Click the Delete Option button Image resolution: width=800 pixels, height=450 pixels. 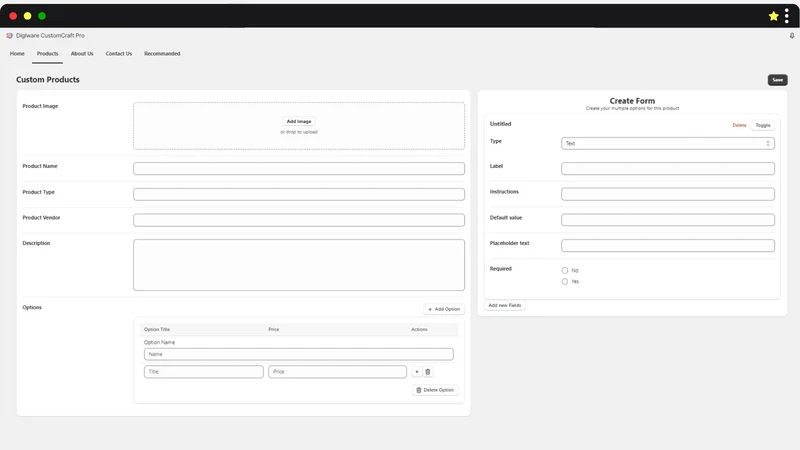click(435, 390)
